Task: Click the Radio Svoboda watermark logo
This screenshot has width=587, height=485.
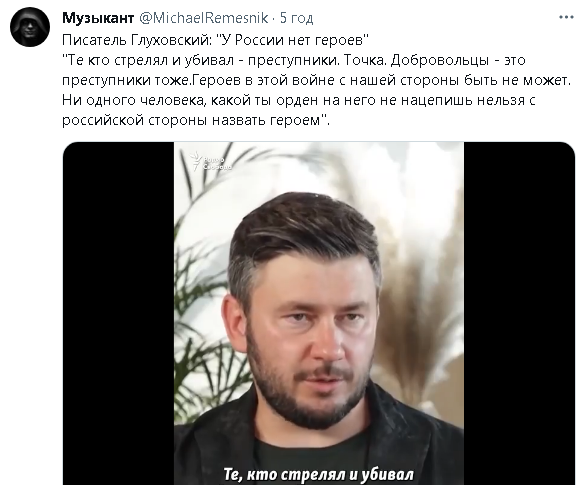Action: (x=210, y=161)
